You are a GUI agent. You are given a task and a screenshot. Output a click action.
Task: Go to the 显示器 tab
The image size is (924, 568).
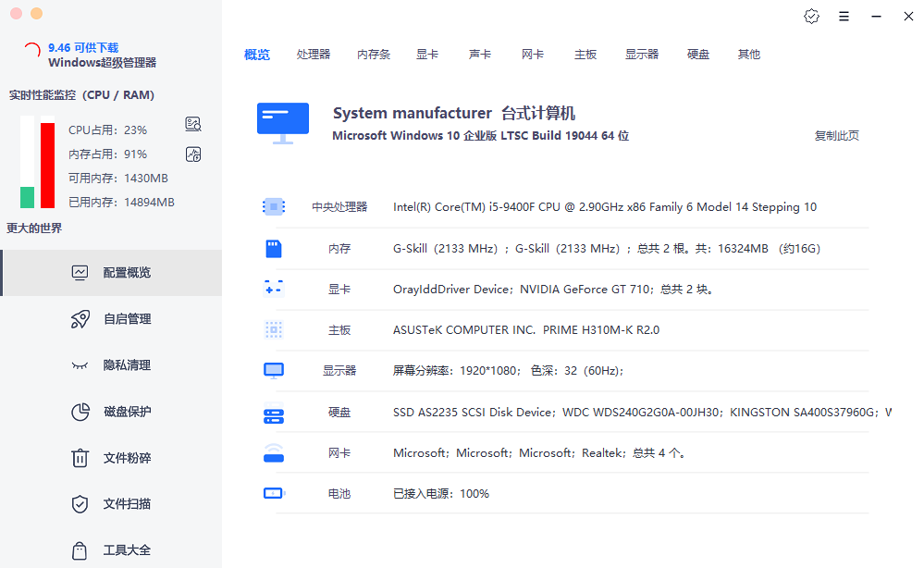[642, 55]
